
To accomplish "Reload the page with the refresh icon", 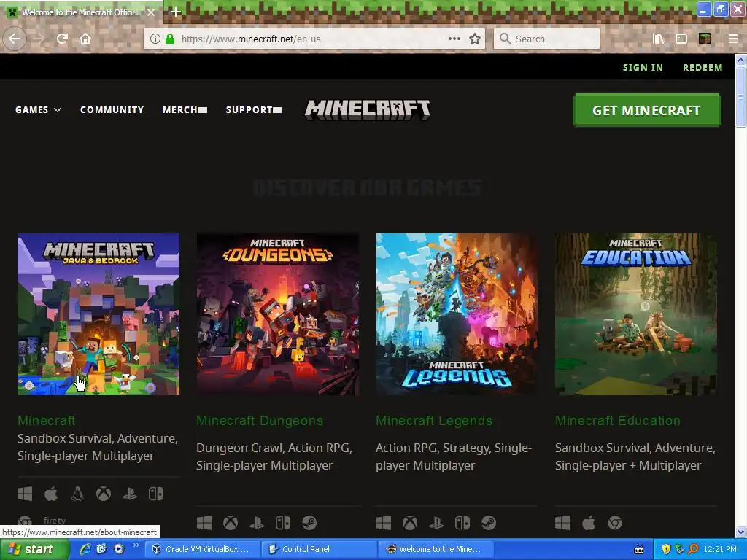I will click(62, 39).
